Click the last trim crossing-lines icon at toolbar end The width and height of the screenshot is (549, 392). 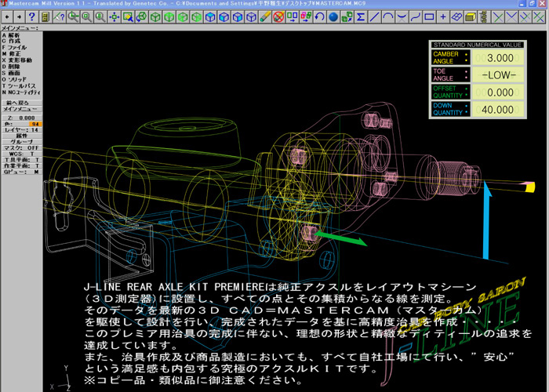tap(539, 16)
